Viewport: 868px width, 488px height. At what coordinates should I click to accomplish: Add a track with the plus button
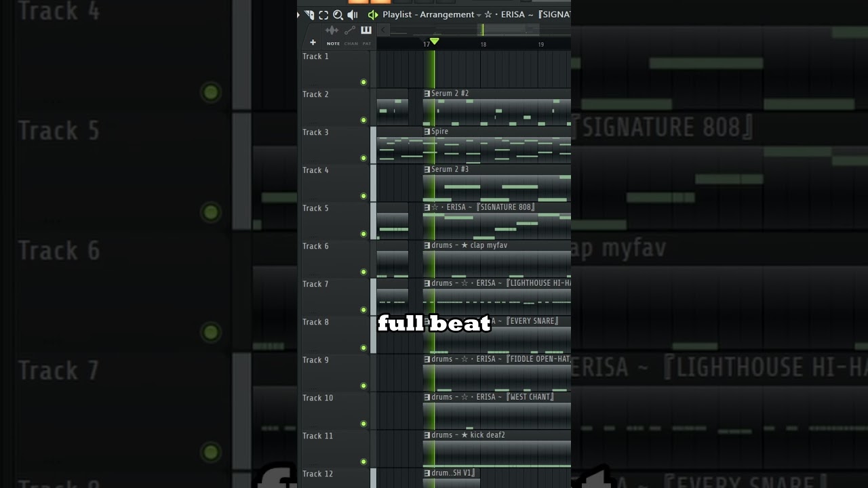coord(313,43)
